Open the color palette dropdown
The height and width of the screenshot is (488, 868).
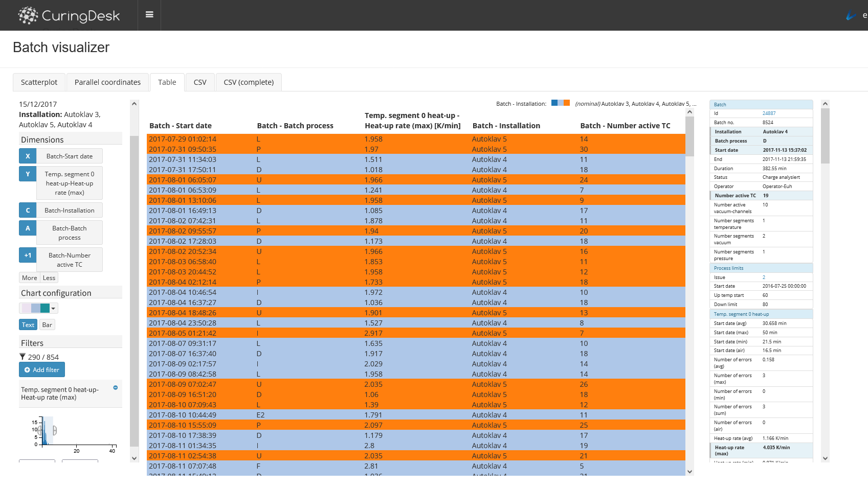pyautogui.click(x=39, y=308)
